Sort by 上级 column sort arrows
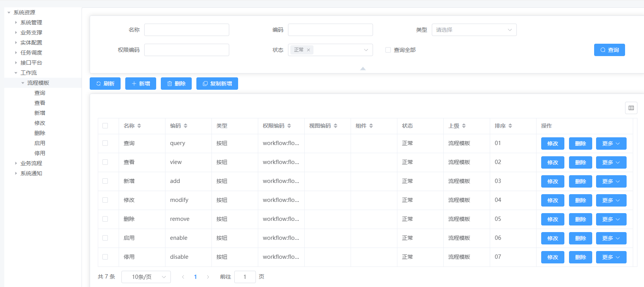Viewport: 644px width, 287px height. click(464, 126)
